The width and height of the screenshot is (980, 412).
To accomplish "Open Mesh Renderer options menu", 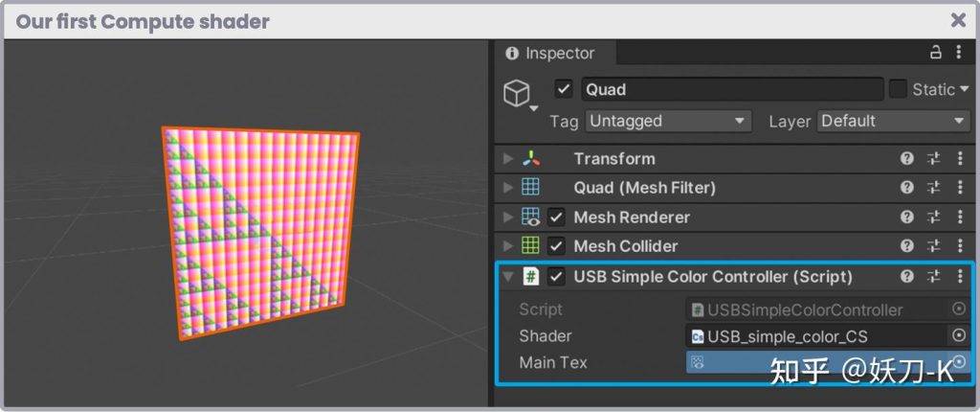I will tap(960, 217).
